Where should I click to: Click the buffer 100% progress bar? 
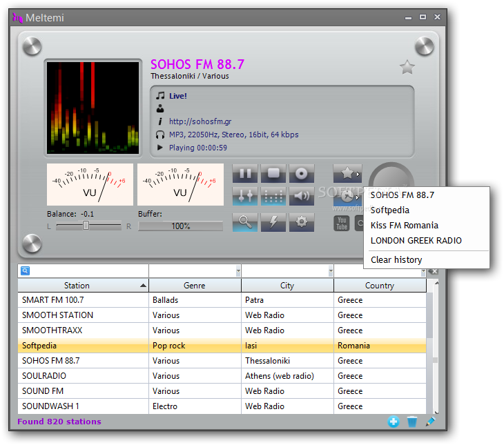pyautogui.click(x=180, y=226)
